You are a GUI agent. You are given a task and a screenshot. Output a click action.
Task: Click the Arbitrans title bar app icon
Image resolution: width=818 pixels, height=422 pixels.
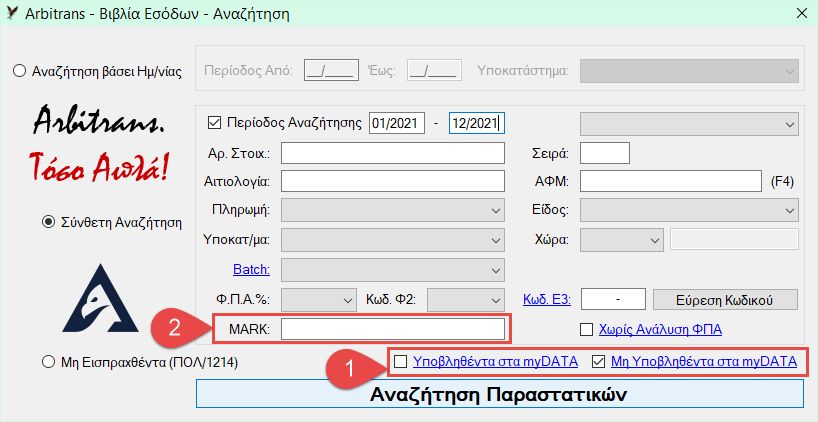(x=10, y=13)
